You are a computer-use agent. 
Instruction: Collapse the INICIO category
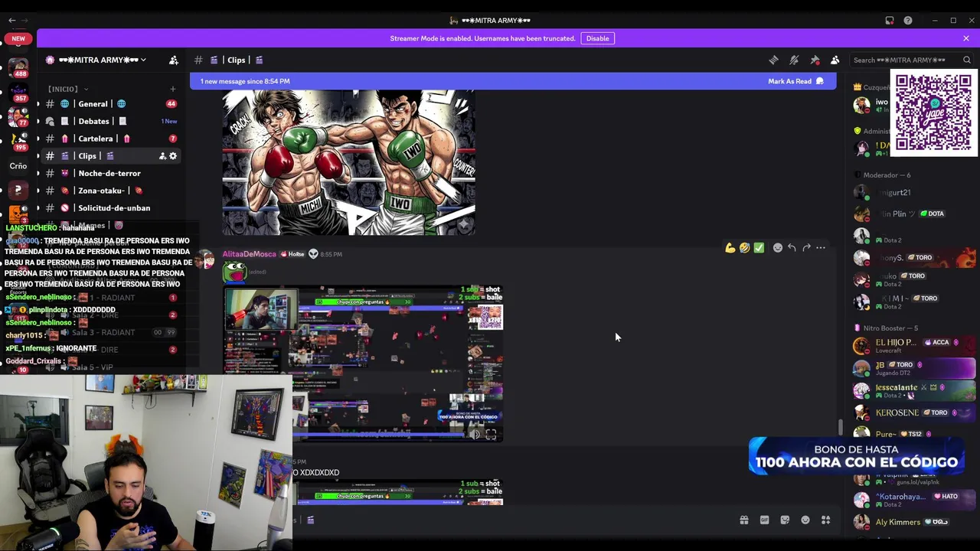point(68,89)
